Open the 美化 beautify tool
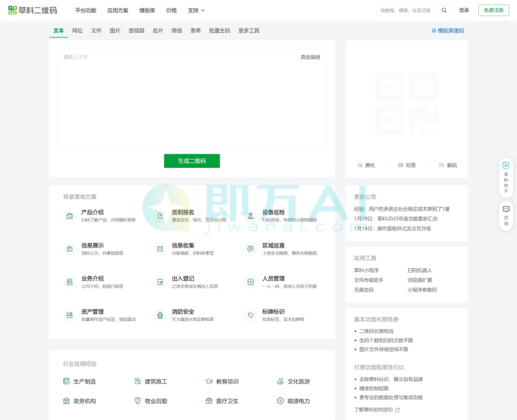 point(366,165)
